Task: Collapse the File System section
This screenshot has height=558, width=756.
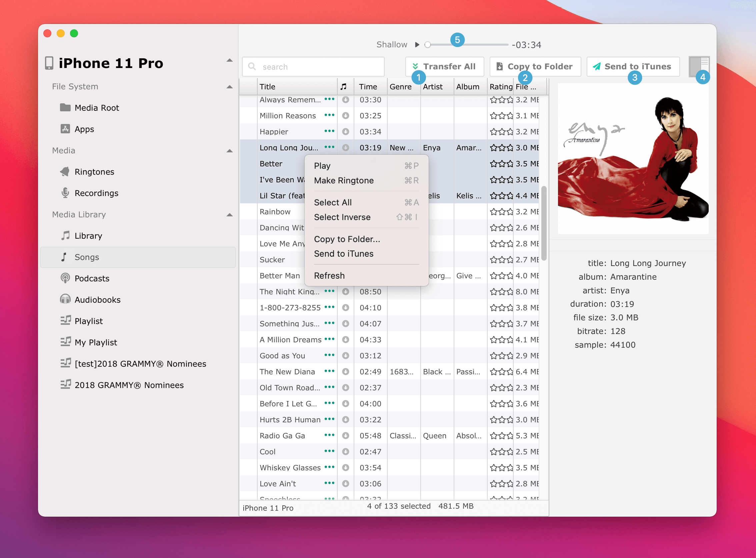Action: [230, 87]
